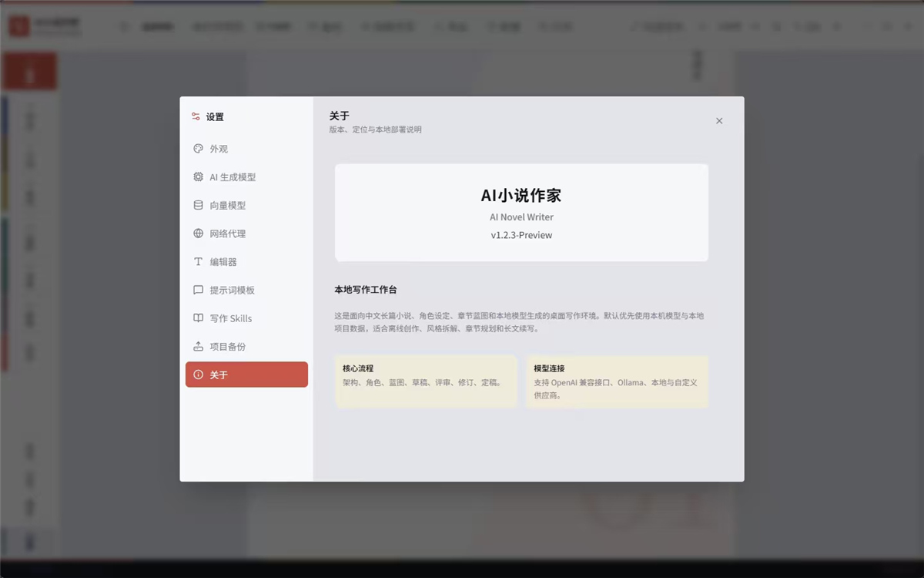Viewport: 924px width, 578px height.
Task: Click the AI Novel Writer subtitle
Action: (521, 217)
